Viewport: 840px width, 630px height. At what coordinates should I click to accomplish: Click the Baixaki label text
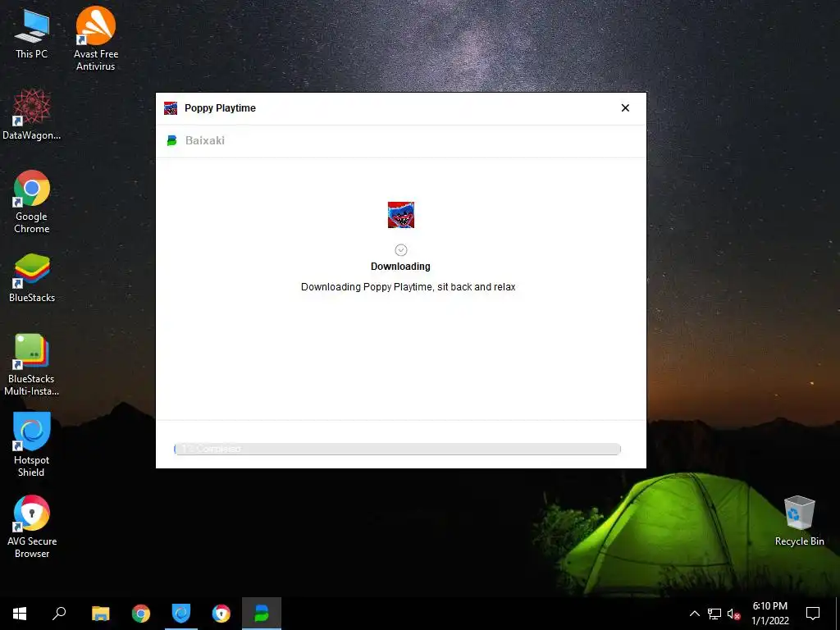coord(204,140)
